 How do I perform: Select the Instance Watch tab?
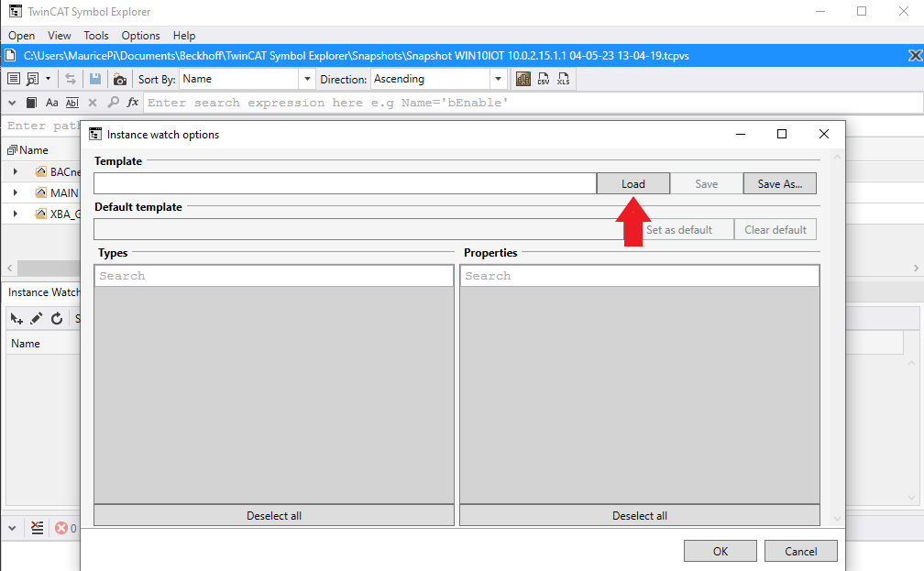click(43, 292)
